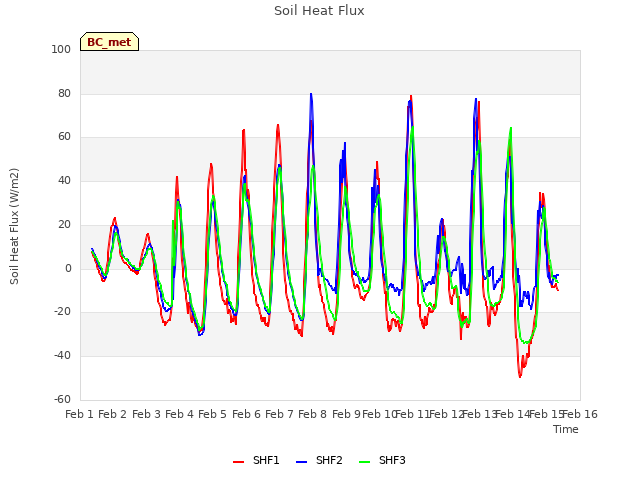Toggle SHF3 series in the legend
640x480 pixels.
click(x=382, y=460)
